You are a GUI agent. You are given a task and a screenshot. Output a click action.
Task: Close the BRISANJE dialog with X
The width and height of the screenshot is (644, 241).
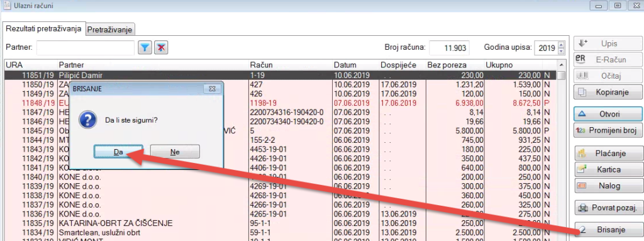(x=212, y=89)
